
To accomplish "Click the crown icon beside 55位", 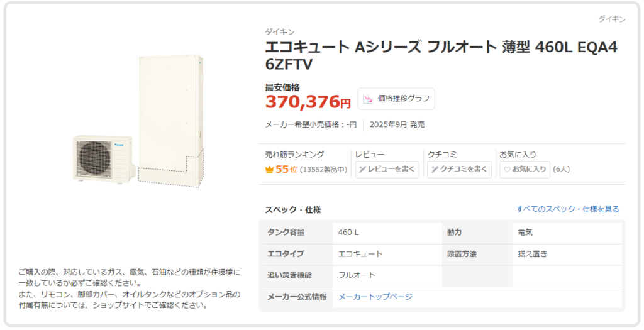I will point(270,169).
